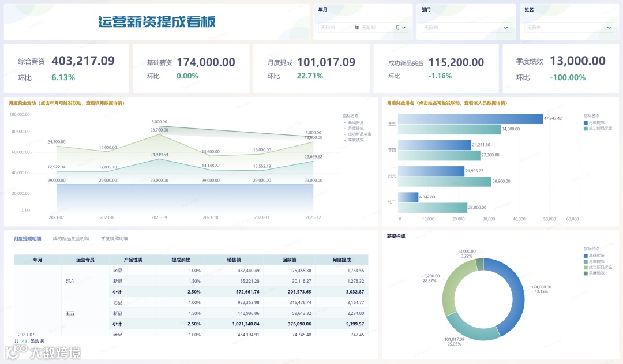The width and height of the screenshot is (623, 364).
Task: Click the 年月 table column header
Action: (37, 260)
